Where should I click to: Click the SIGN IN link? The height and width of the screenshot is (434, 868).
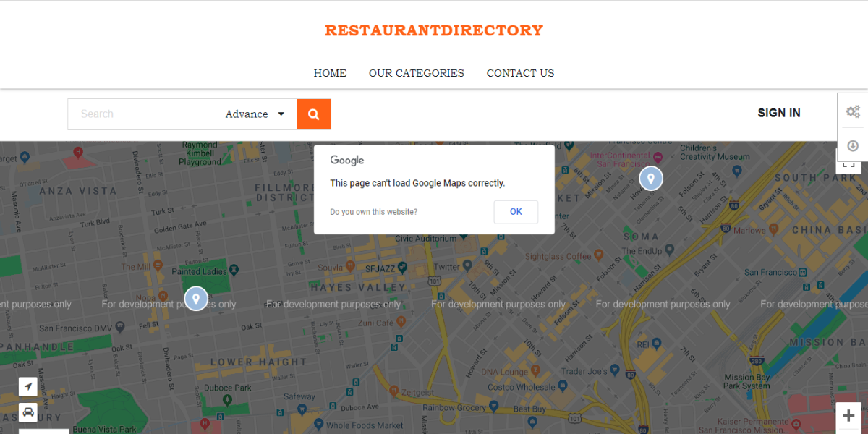(779, 113)
